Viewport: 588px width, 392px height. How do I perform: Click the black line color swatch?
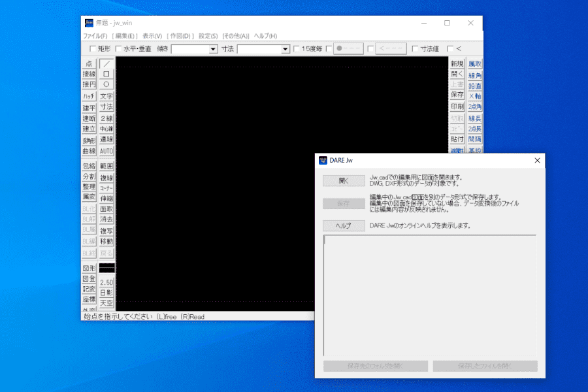pyautogui.click(x=106, y=268)
